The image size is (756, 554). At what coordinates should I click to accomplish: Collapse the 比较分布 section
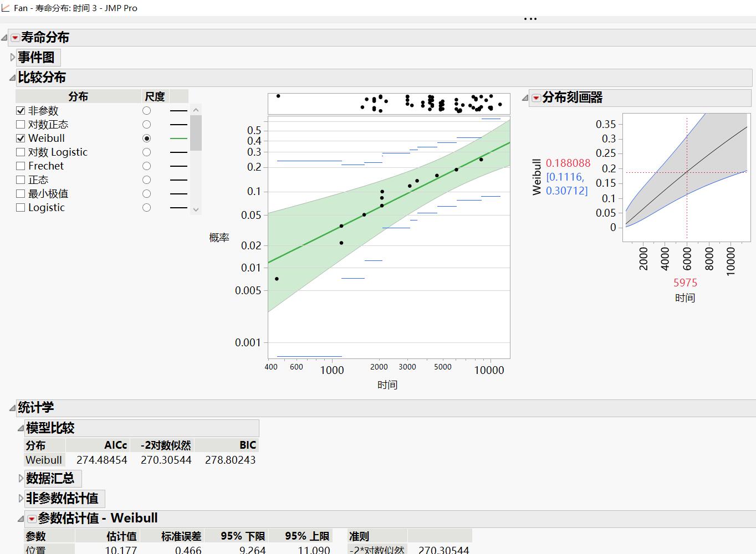click(x=12, y=78)
